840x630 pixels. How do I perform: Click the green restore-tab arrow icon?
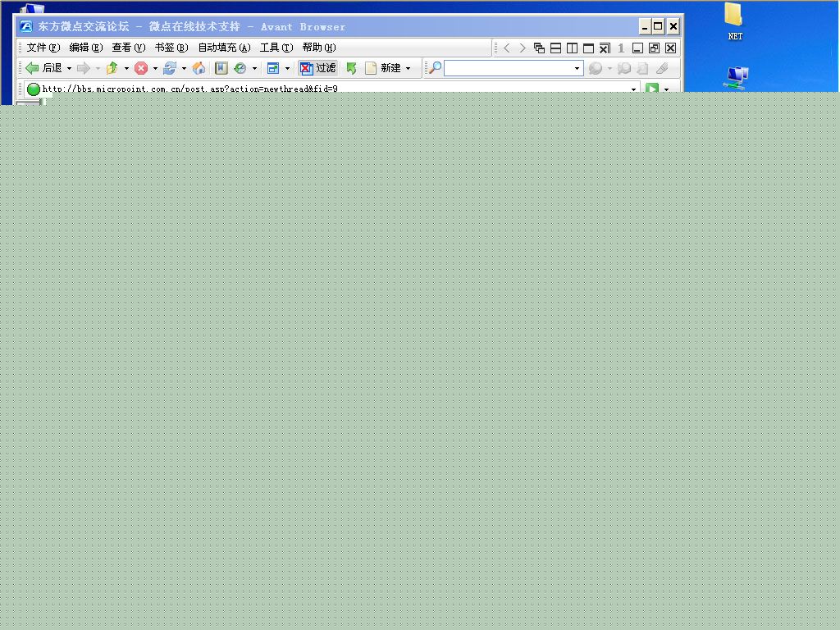pos(351,68)
